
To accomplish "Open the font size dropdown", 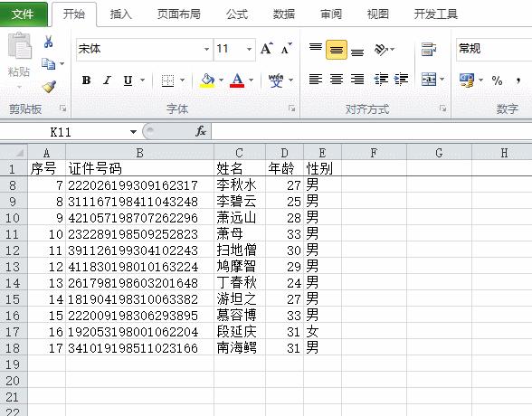I will point(249,49).
